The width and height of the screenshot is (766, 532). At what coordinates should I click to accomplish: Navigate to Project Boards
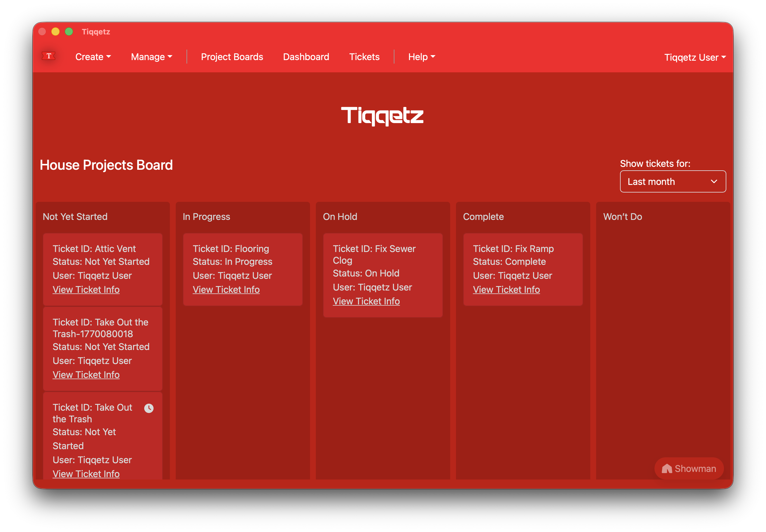232,57
